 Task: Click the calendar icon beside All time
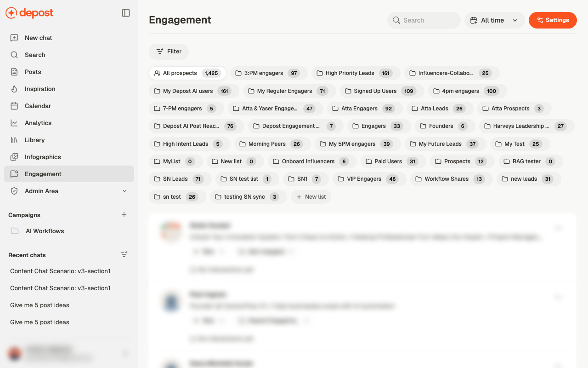click(474, 20)
